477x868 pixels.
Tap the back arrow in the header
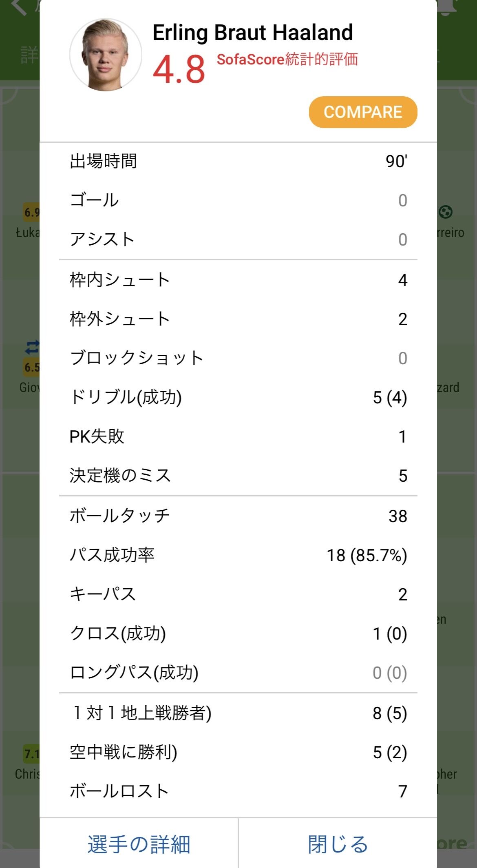18,7
